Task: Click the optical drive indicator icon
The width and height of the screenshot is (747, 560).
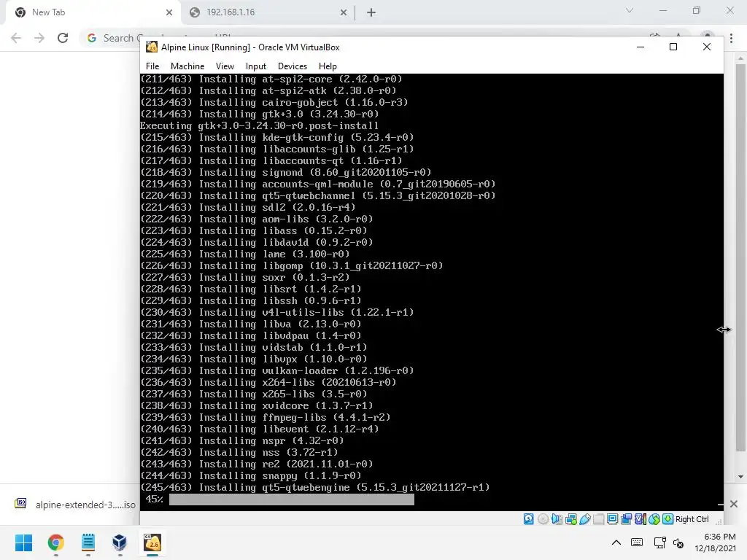Action: point(543,519)
